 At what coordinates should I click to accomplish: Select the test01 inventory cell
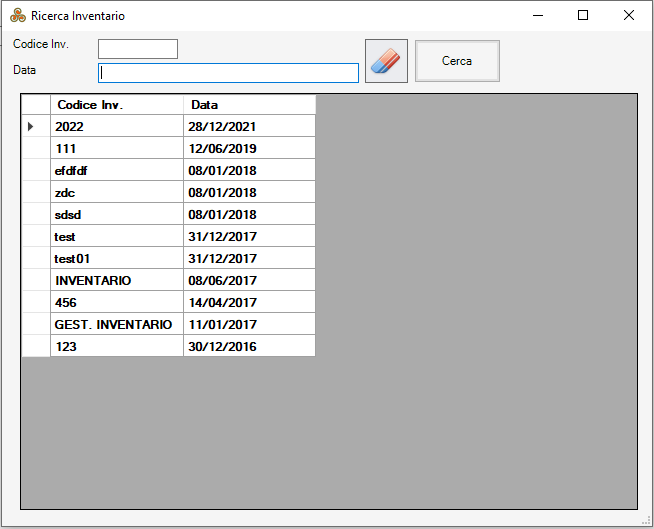pos(117,258)
